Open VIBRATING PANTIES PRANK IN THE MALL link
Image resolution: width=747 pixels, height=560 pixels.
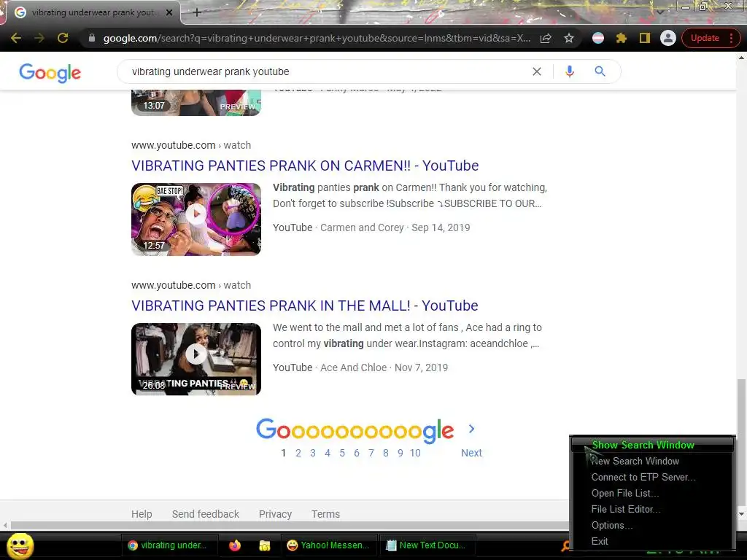click(x=304, y=306)
